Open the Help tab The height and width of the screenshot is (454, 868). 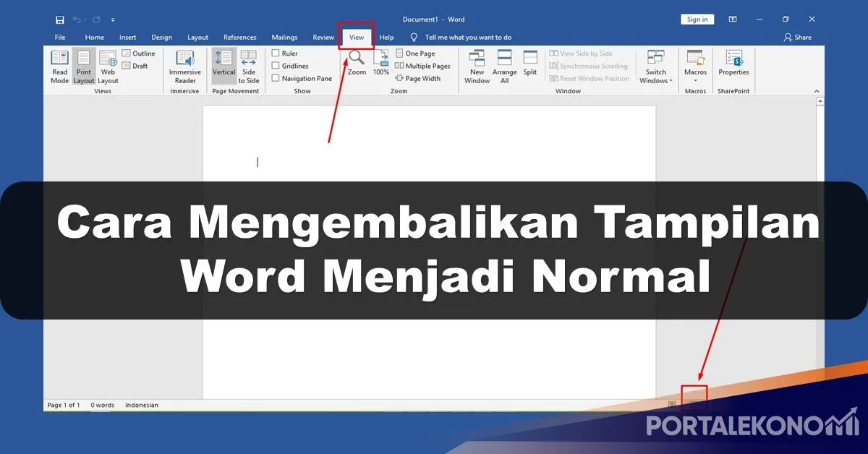click(x=386, y=38)
